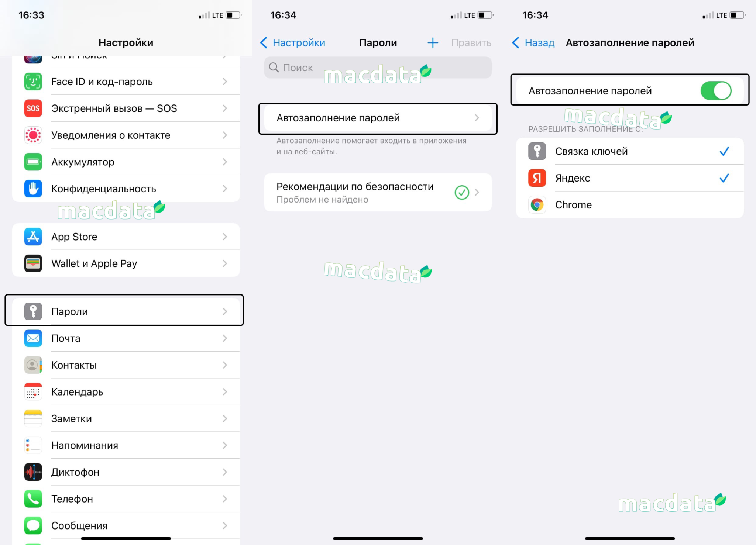
Task: Tap Править button in Пароли screen
Action: pos(473,42)
